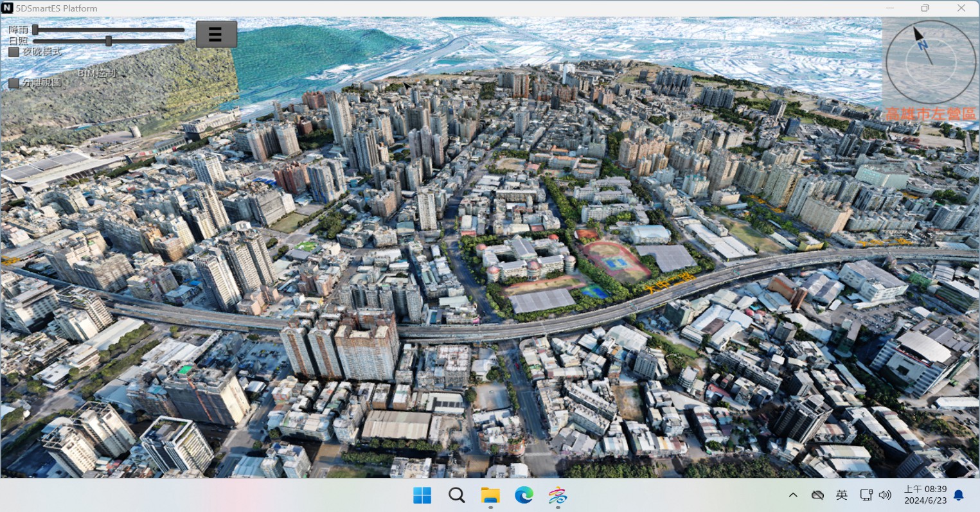The height and width of the screenshot is (512, 980).
Task: Open the Windows Start menu
Action: tap(422, 495)
